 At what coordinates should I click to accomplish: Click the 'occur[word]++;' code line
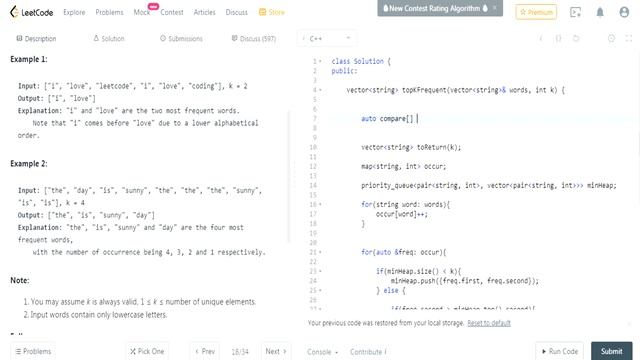coord(402,214)
